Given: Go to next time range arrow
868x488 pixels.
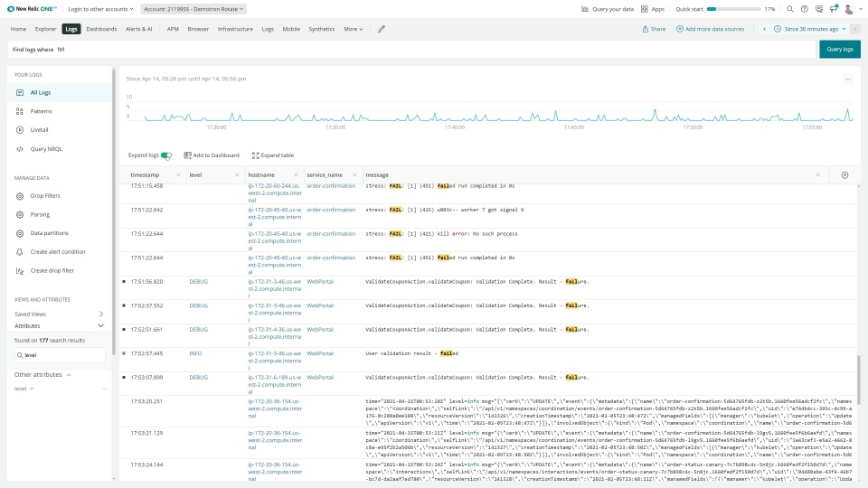Looking at the screenshot, I should click(854, 29).
